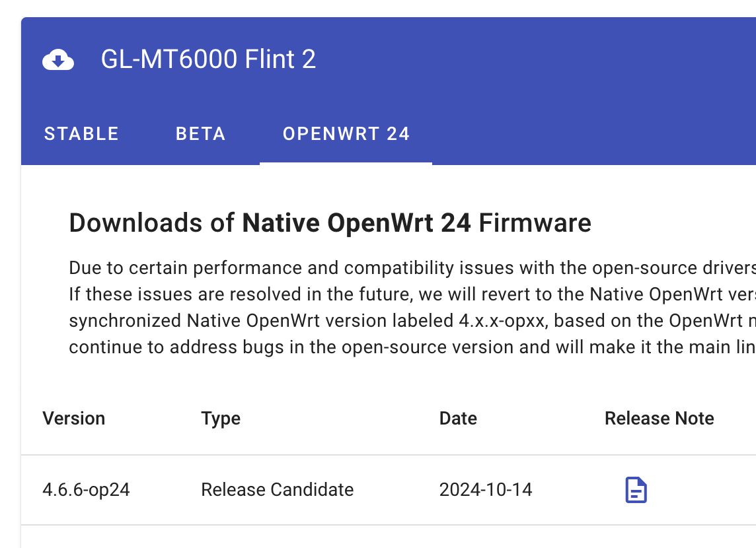Screen dimensions: 756x548
Task: Click the Version column header
Action: coord(74,419)
